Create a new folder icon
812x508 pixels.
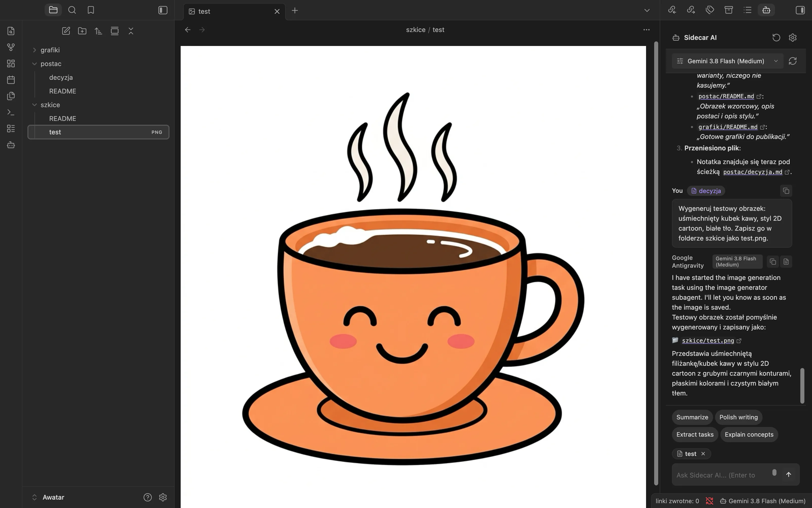click(x=82, y=31)
